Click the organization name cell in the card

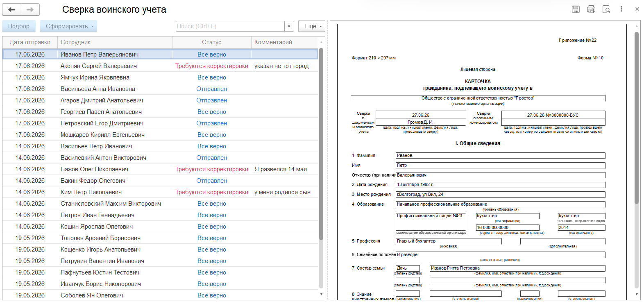click(478, 98)
